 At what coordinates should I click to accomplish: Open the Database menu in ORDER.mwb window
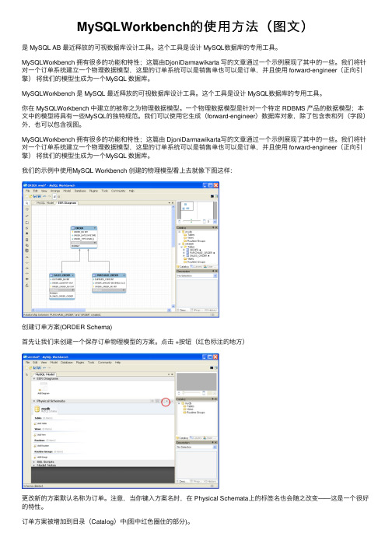tap(80, 191)
